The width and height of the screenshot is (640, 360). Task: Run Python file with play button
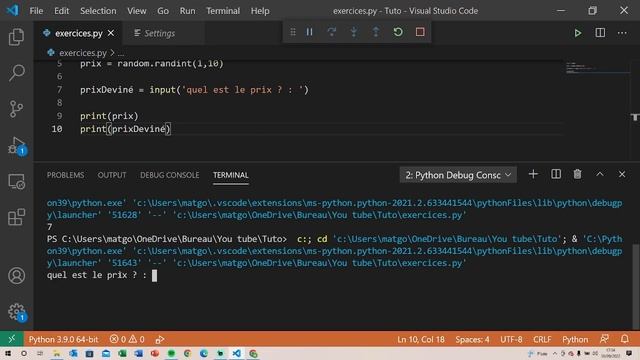578,33
